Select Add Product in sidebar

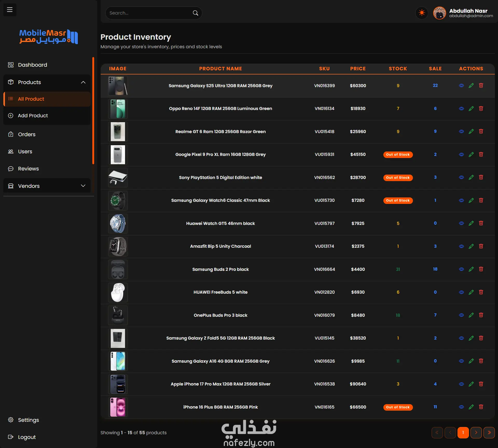coord(33,116)
